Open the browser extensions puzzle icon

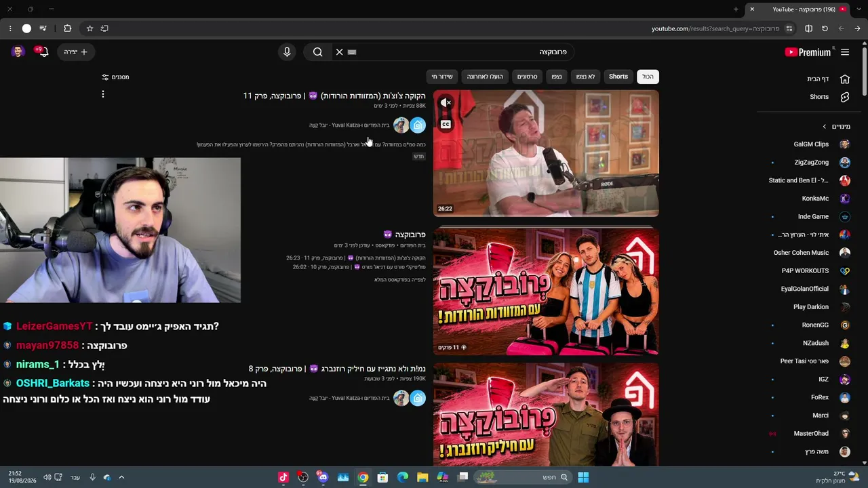click(67, 28)
